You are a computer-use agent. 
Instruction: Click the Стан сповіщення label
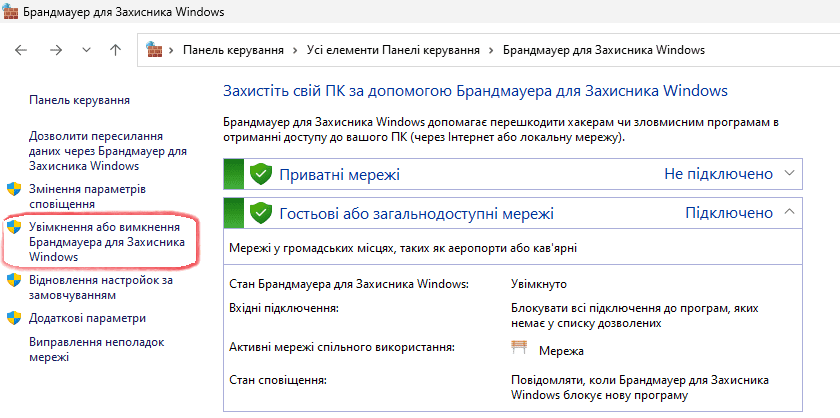[278, 381]
